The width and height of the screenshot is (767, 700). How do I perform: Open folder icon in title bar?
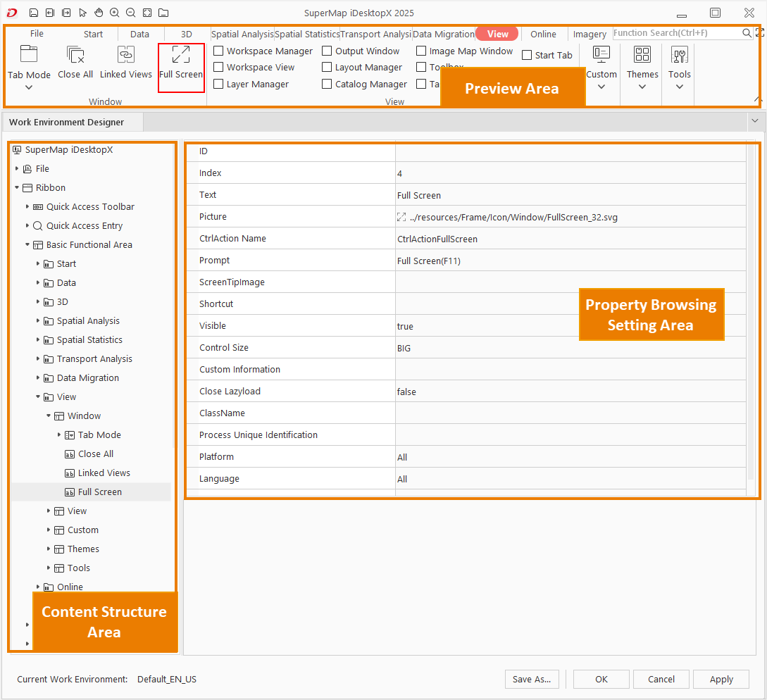tap(163, 13)
